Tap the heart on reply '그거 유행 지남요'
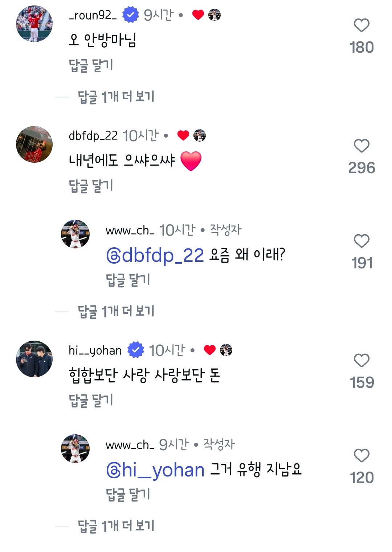 coord(361,456)
